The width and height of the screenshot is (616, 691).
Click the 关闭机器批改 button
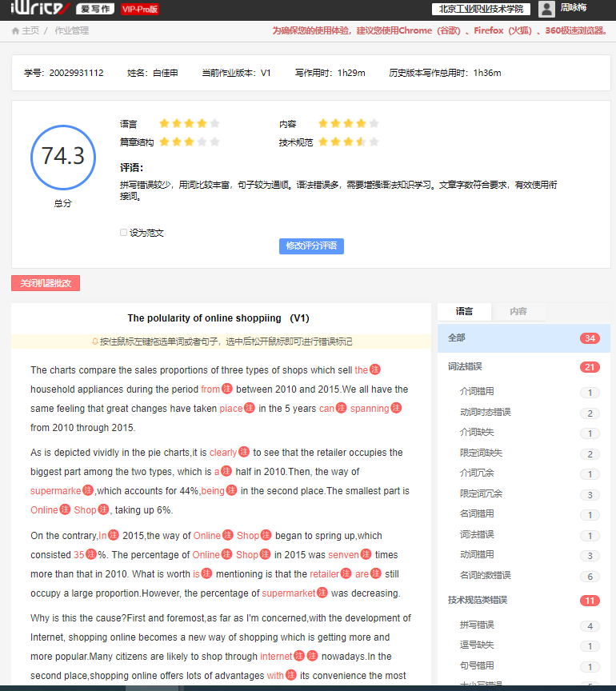point(46,283)
